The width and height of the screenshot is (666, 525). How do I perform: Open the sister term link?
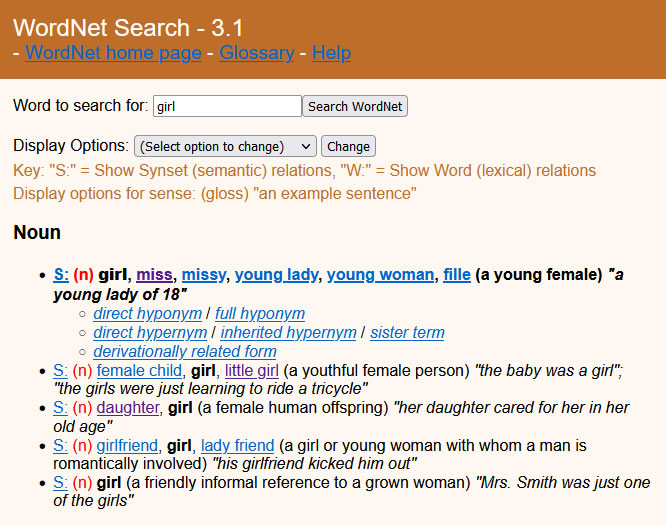407,333
